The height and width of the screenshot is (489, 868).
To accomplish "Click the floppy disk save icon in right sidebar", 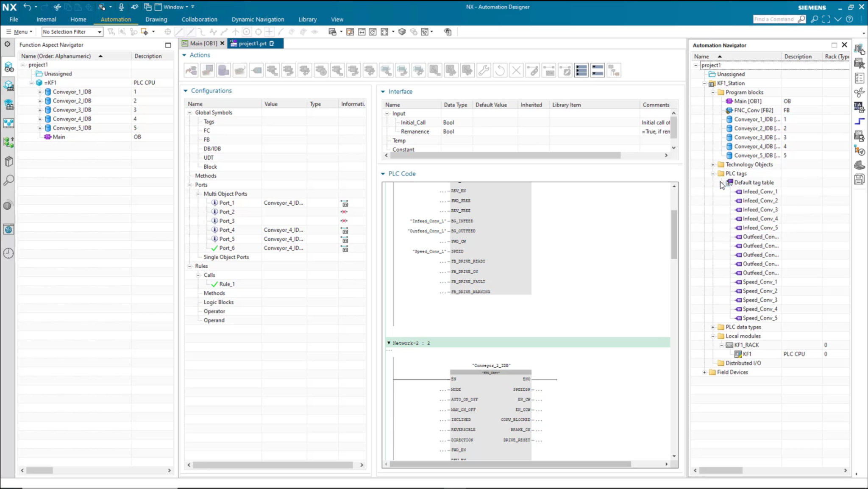I will tap(860, 179).
